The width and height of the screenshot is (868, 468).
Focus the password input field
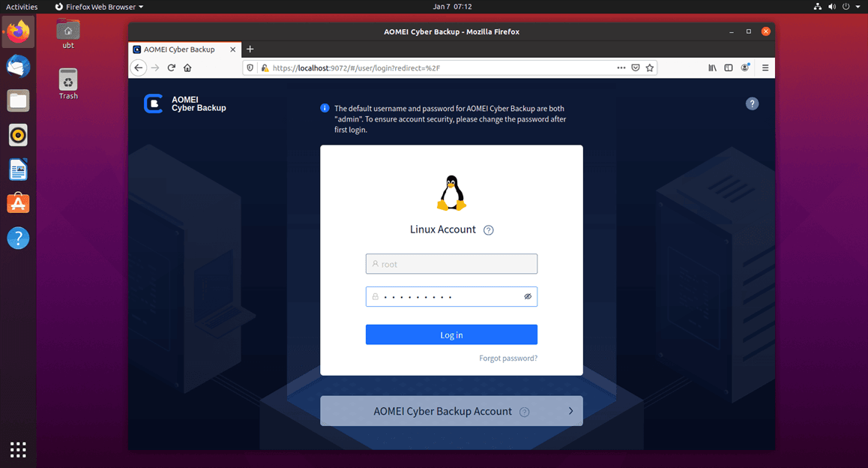(451, 297)
